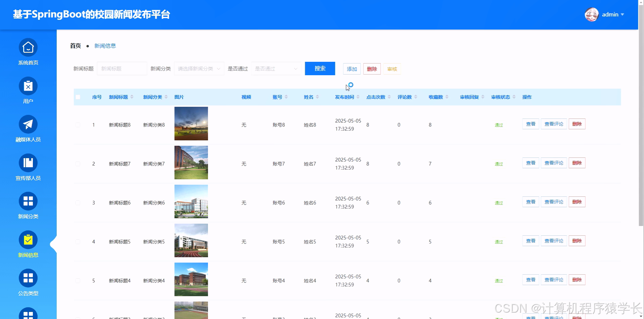Expand the 是否通过 dropdown filter
Viewport: 644px width, 319px height.
(276, 69)
